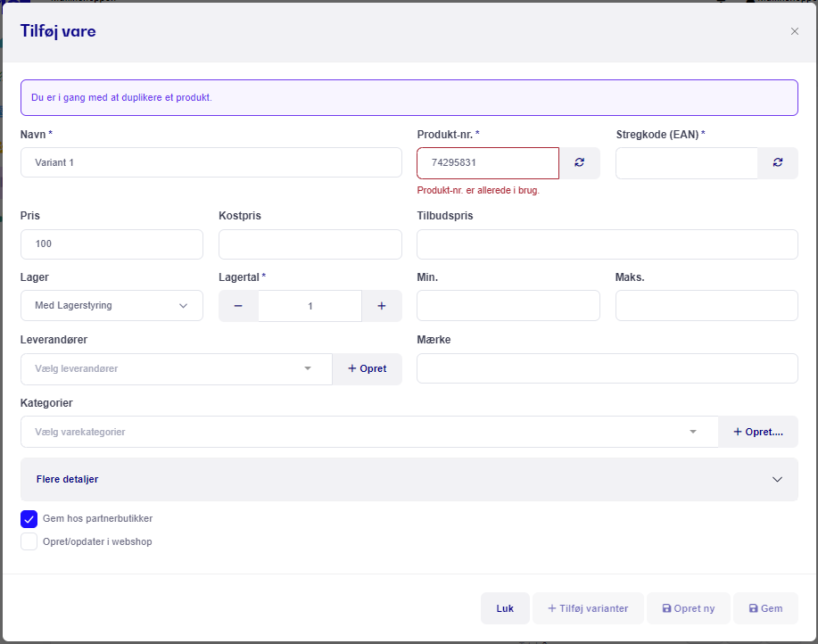The height and width of the screenshot is (644, 818).
Task: Click Tilføj varianter button
Action: pos(588,608)
